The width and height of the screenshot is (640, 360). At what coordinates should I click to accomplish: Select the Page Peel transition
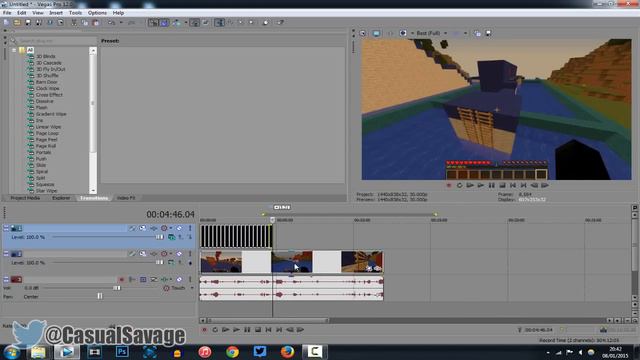[x=47, y=140]
